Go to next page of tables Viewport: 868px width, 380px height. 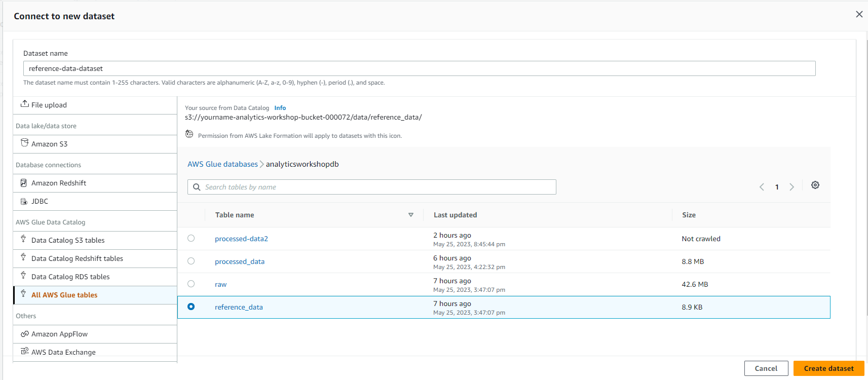pos(792,187)
